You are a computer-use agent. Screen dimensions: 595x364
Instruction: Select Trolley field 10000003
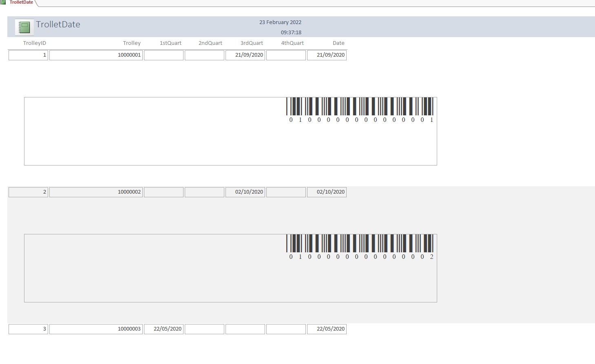(96, 329)
